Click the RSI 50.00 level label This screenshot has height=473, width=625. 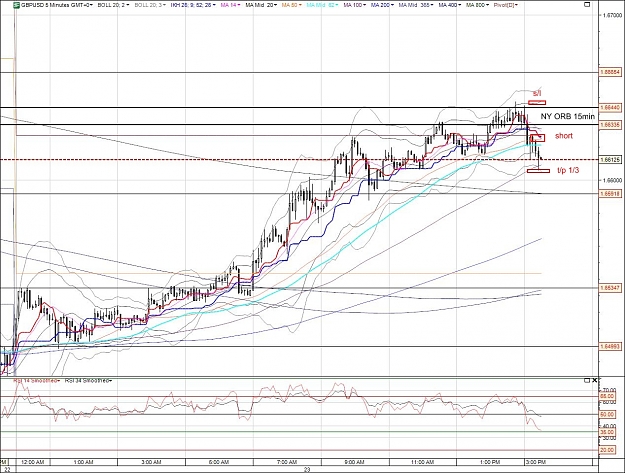(x=607, y=414)
